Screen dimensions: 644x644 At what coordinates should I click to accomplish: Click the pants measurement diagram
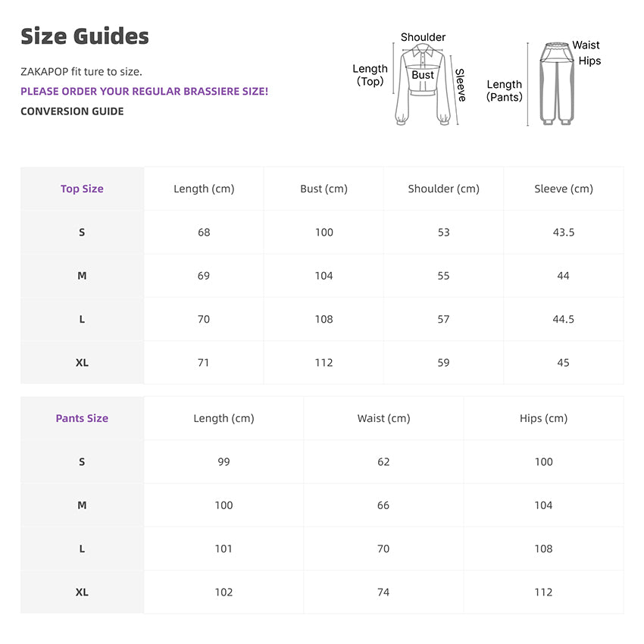(557, 85)
